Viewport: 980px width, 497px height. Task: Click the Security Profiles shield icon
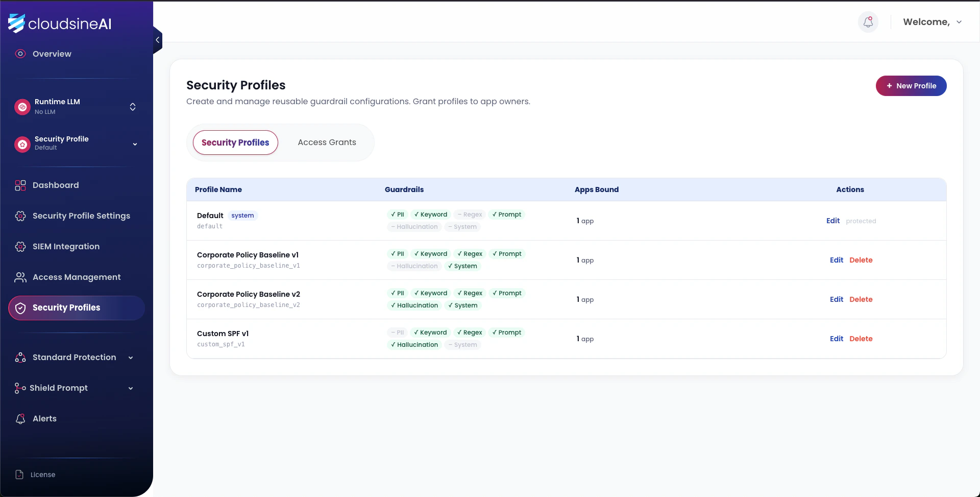pyautogui.click(x=20, y=308)
